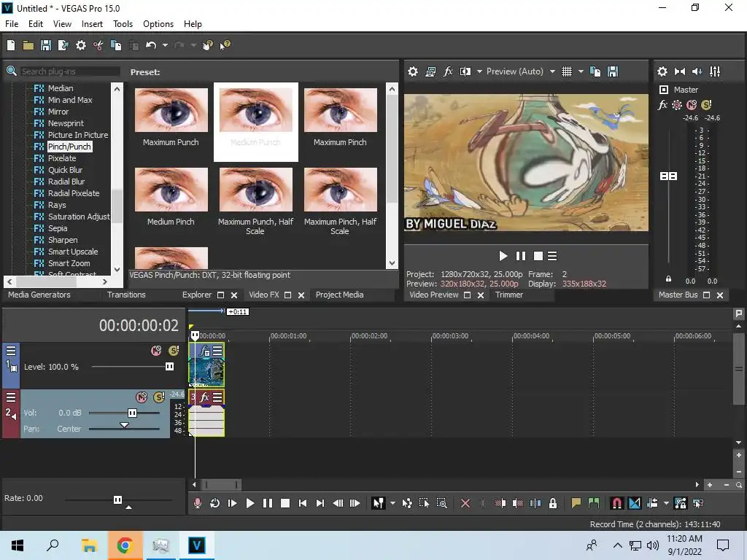The image size is (747, 560).
Task: Choose Radial Blur in plug-in list
Action: 66,182
